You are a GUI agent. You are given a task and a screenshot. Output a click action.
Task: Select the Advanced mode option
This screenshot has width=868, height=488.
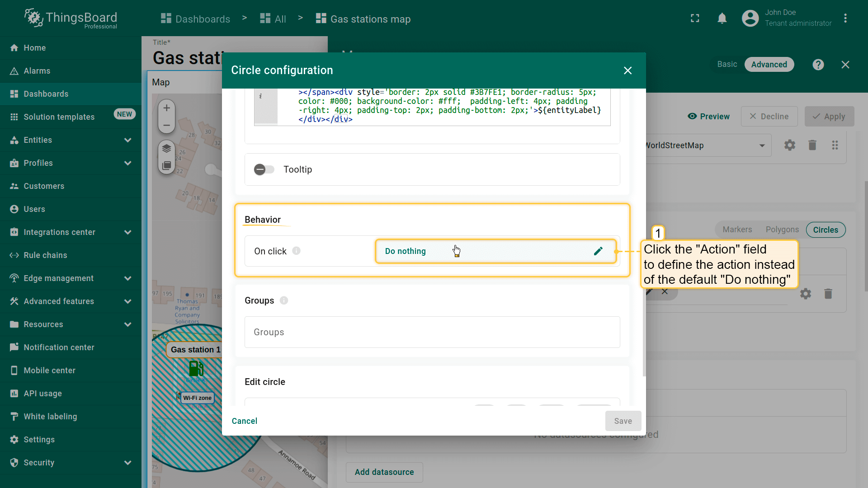pyautogui.click(x=769, y=65)
